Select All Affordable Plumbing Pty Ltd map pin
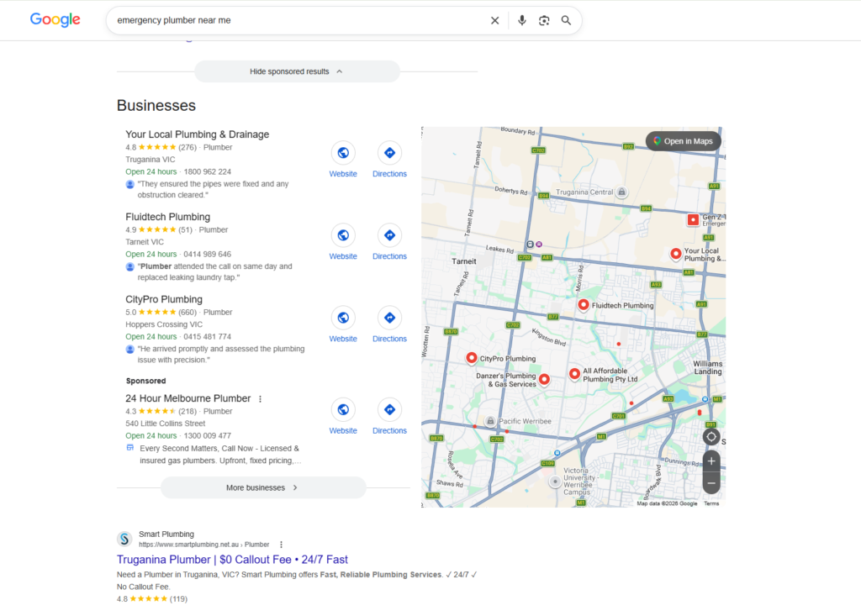The image size is (861, 616). pyautogui.click(x=574, y=374)
